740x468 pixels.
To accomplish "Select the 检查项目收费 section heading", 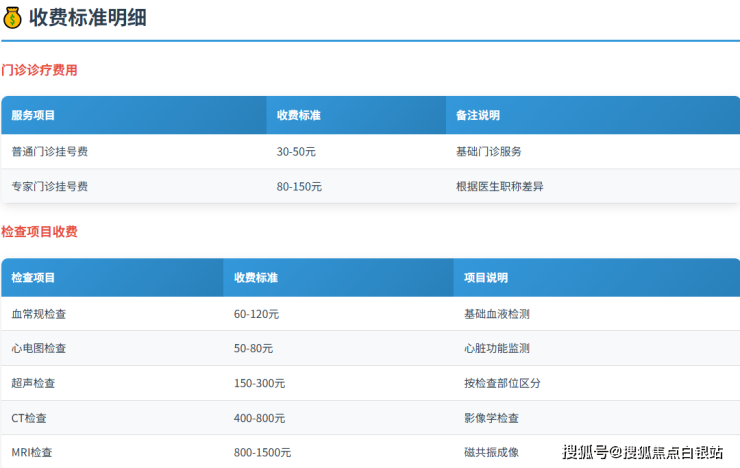I will pyautogui.click(x=39, y=232).
